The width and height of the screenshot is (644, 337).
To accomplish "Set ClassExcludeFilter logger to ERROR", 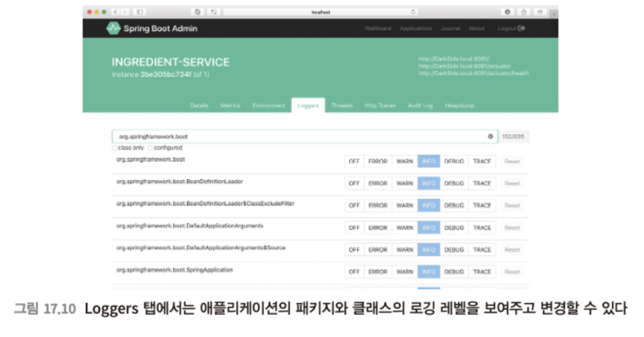I will pyautogui.click(x=378, y=206).
